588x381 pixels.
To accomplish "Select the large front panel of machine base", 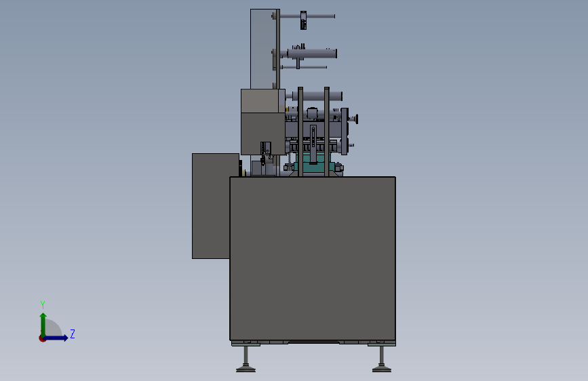I will [313, 258].
